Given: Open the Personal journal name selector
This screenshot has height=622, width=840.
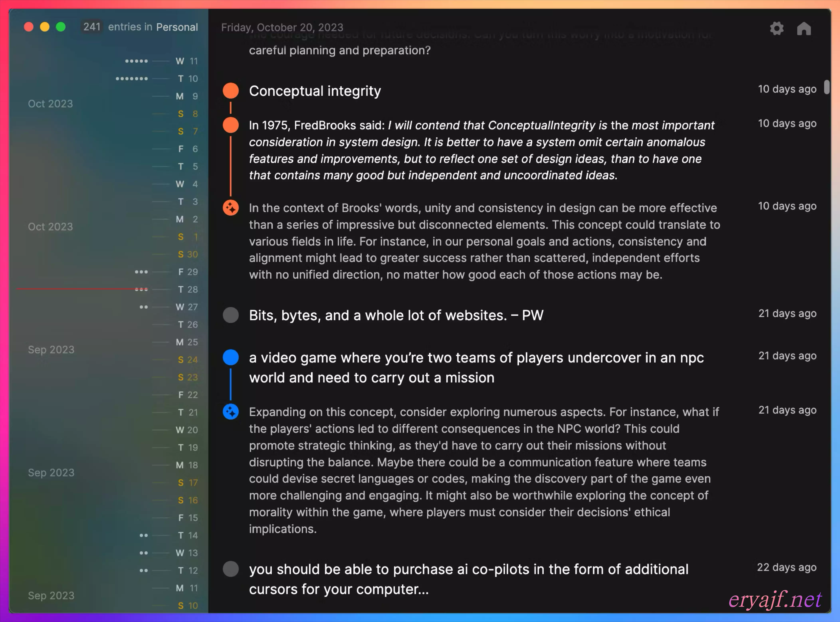Looking at the screenshot, I should click(177, 27).
